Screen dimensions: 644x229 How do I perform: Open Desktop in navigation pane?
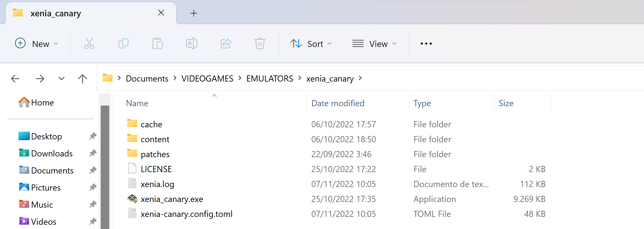pyautogui.click(x=40, y=137)
